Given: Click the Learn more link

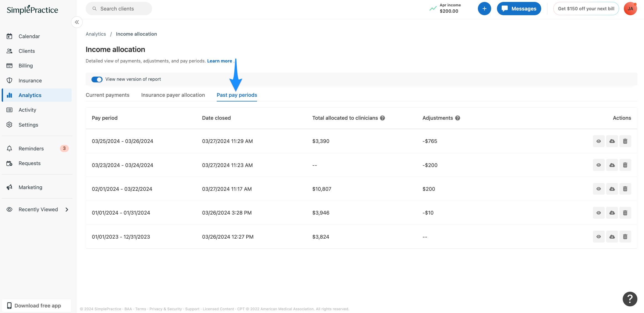Looking at the screenshot, I should [219, 61].
